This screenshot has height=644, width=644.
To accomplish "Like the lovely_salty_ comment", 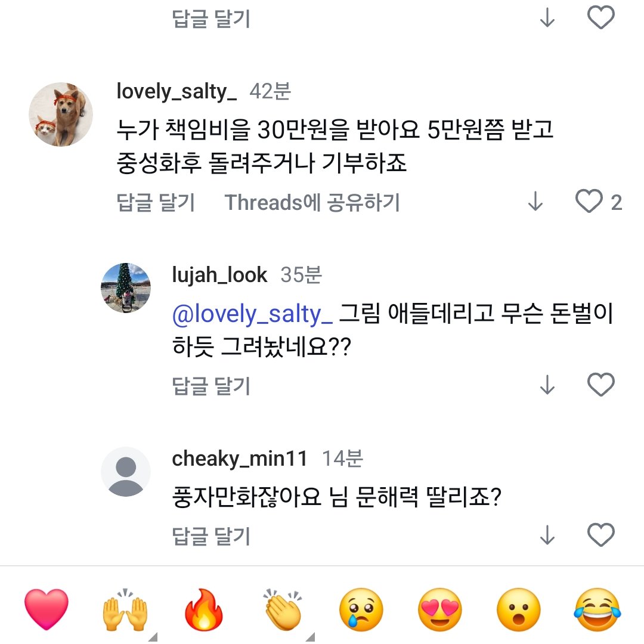I will point(589,202).
